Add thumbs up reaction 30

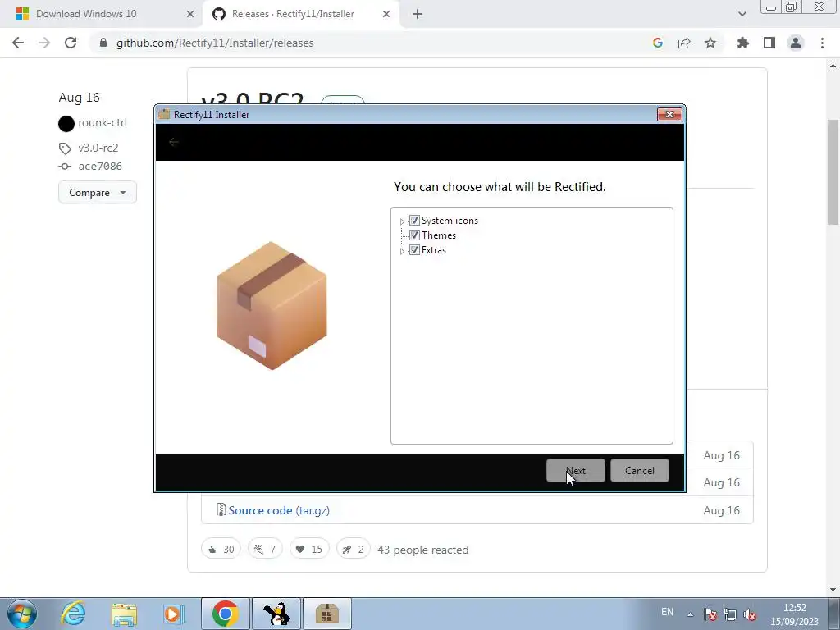[221, 549]
